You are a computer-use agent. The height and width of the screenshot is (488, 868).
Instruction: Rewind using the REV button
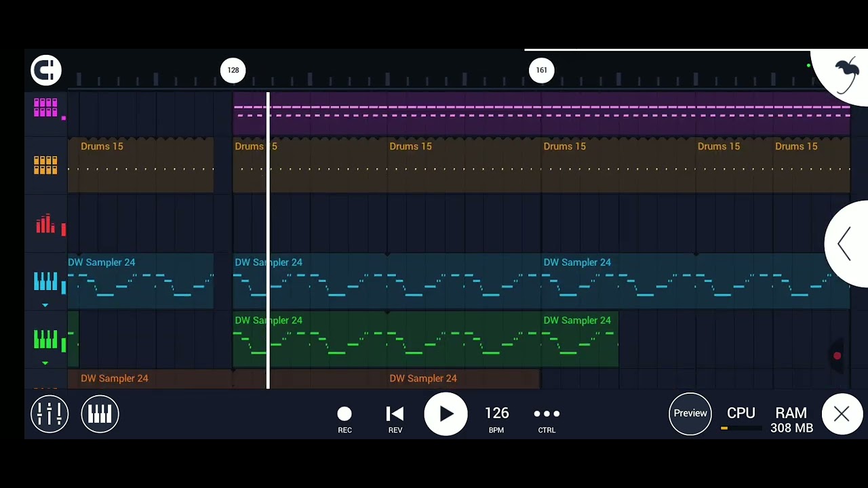(395, 420)
